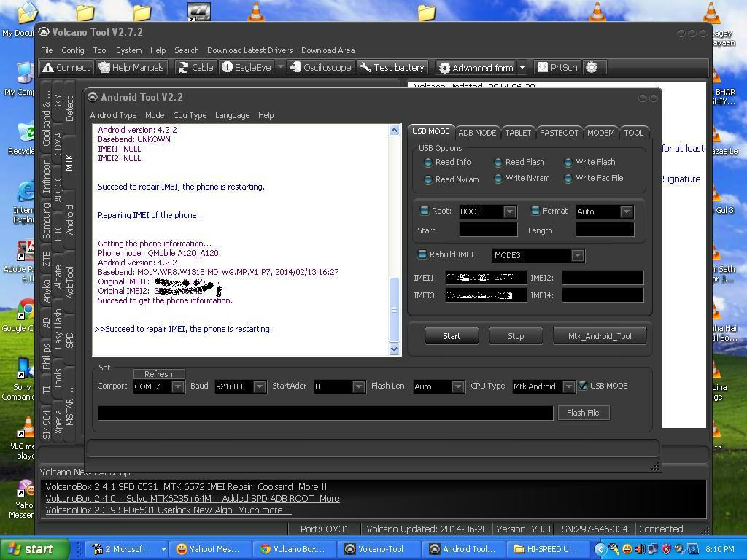Switch to ADB MODE tab
Viewport: 747px width, 560px height.
pos(477,133)
